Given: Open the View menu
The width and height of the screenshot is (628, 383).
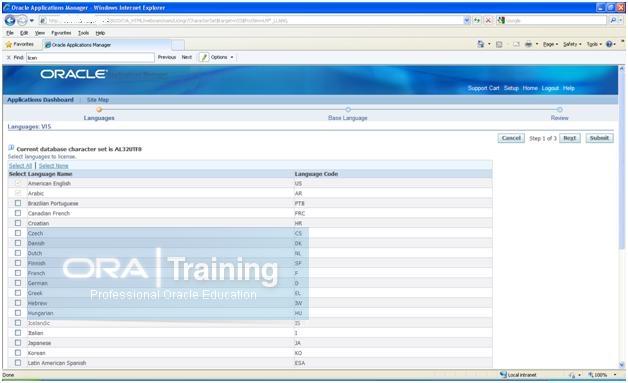Looking at the screenshot, I should 40,33.
